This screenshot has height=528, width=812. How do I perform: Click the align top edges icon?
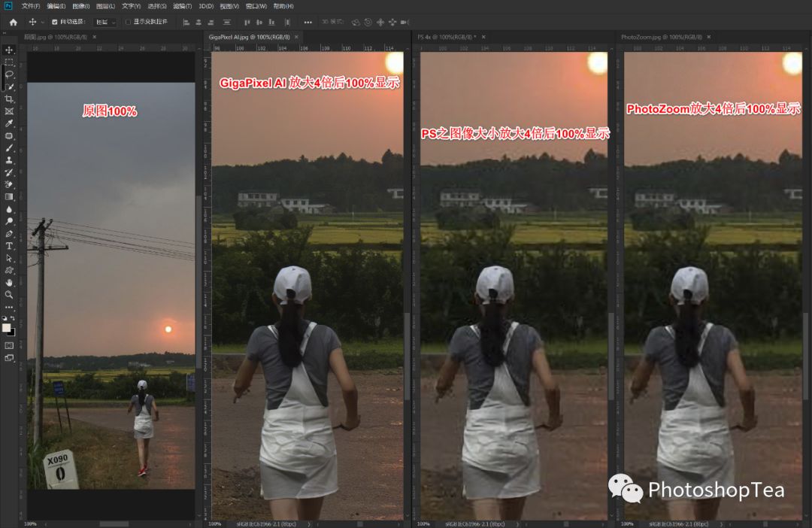coord(247,23)
